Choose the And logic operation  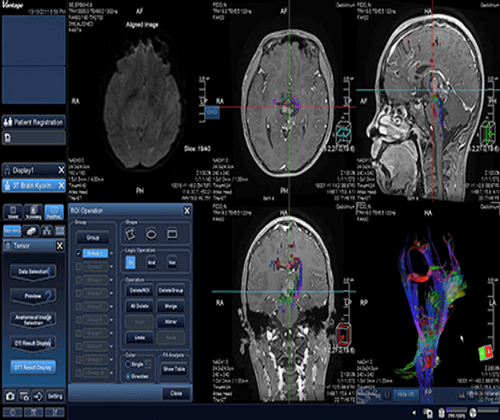[x=151, y=263]
